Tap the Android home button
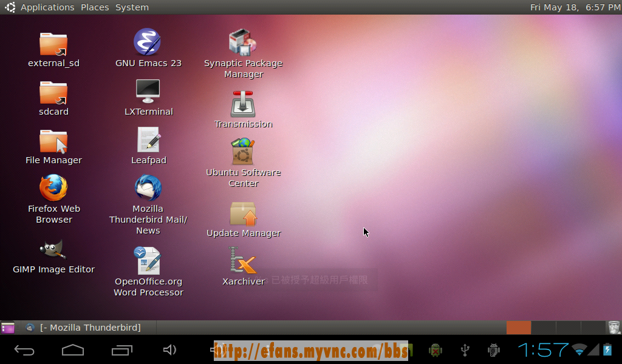 [x=73, y=350]
